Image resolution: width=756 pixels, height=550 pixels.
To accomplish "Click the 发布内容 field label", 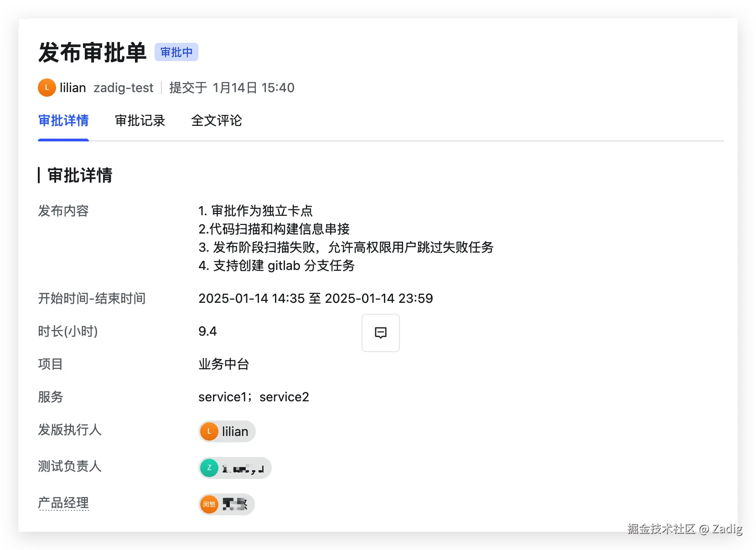I will click(63, 211).
